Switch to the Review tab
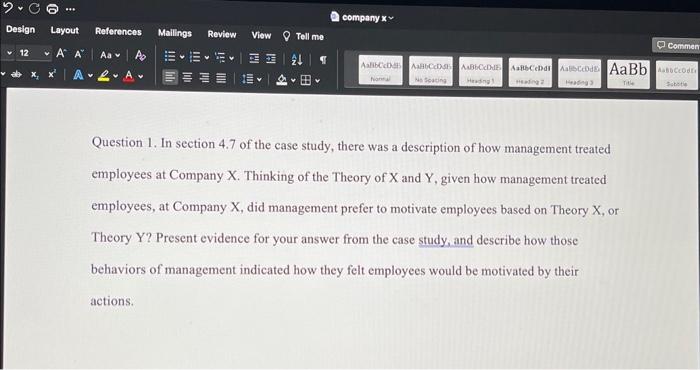 click(222, 34)
